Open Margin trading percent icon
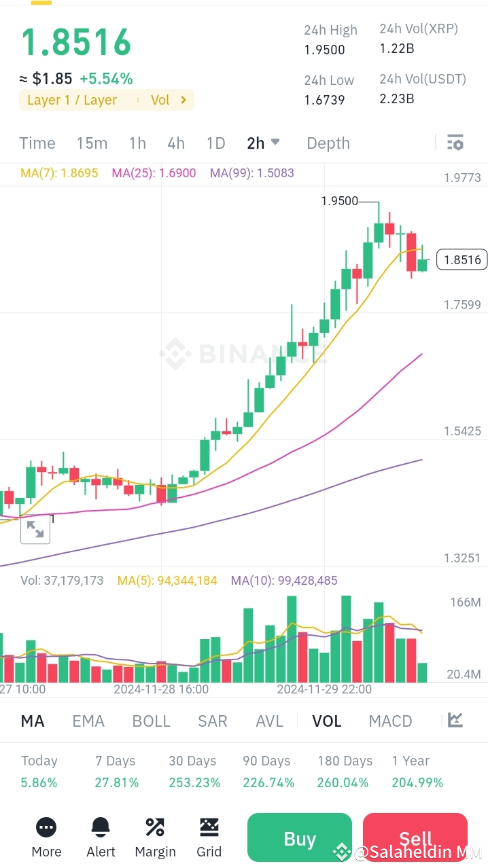This screenshot has width=488, height=868. (x=155, y=827)
